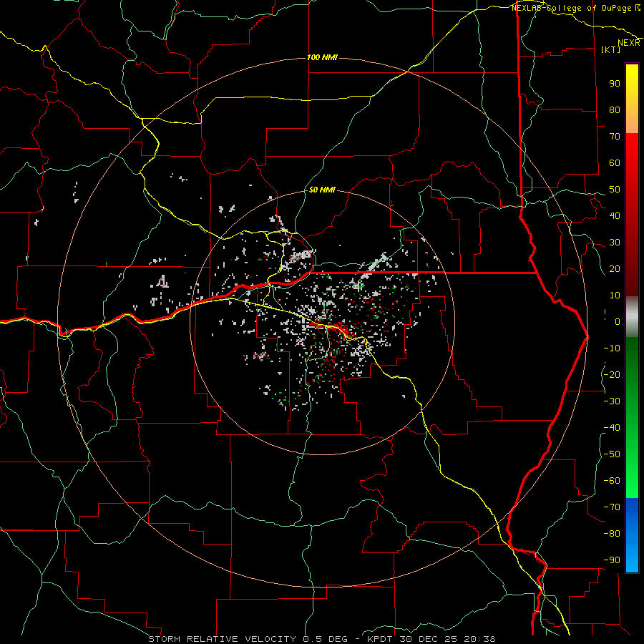
Task: Click the 20 knot scale label
Action: point(615,268)
